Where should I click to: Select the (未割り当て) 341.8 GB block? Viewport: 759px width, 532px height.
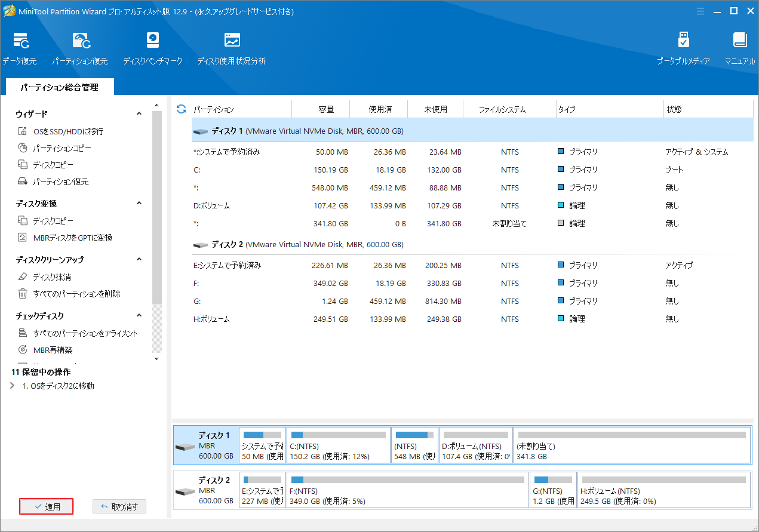[632, 445]
